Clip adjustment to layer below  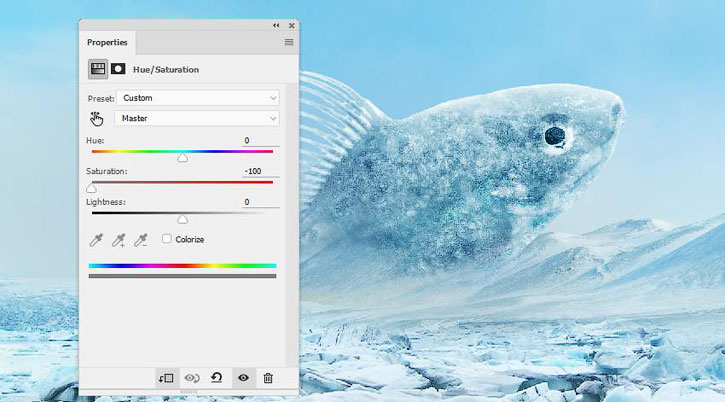click(x=166, y=378)
